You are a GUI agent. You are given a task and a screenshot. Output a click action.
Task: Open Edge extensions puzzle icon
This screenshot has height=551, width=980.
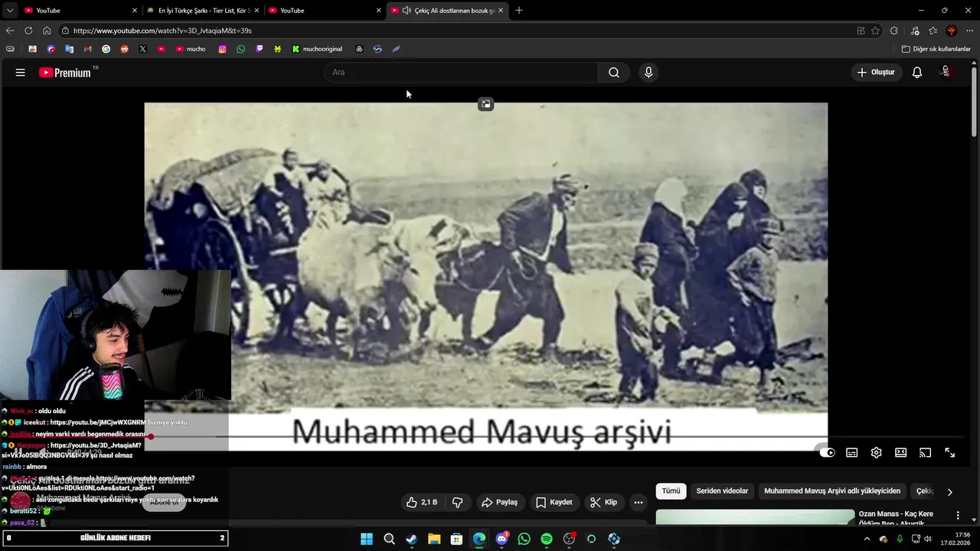pos(894,31)
